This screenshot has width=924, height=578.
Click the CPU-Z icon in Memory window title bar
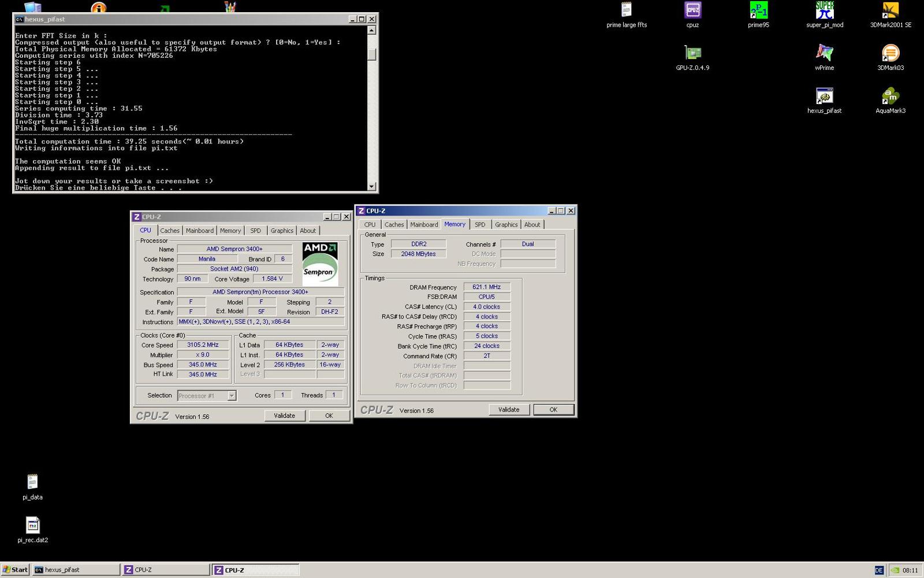361,211
